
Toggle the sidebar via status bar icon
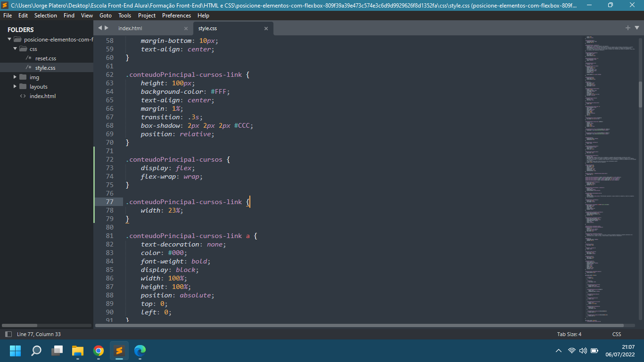pyautogui.click(x=8, y=334)
